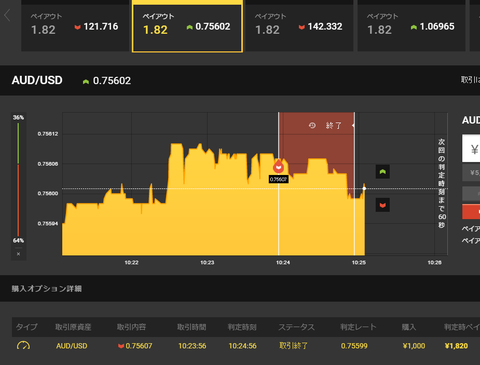480x365 pixels.
Task: Click the ¥1,000 purchase amount cell
Action: 414,346
